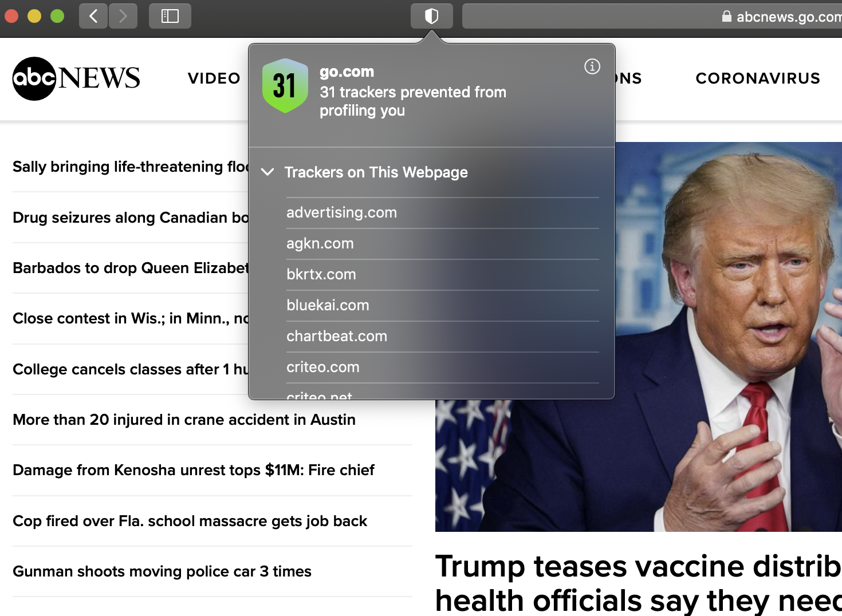Open the Barbados to drop Queen Elizabeth story
842x616 pixels.
pos(131,268)
